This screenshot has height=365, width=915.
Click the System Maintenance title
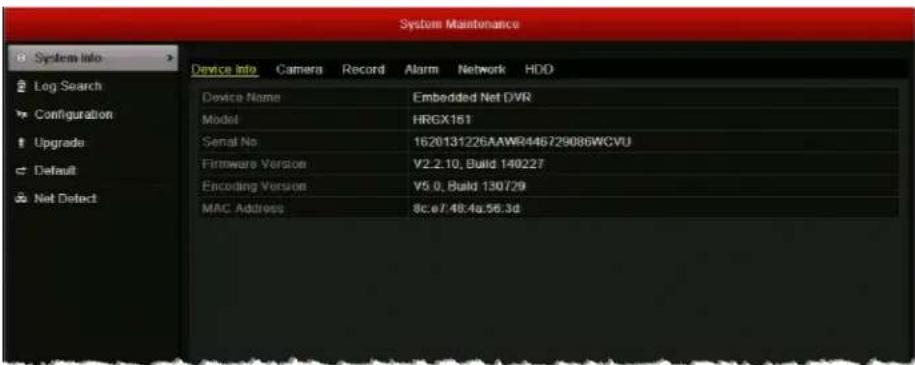pyautogui.click(x=459, y=25)
